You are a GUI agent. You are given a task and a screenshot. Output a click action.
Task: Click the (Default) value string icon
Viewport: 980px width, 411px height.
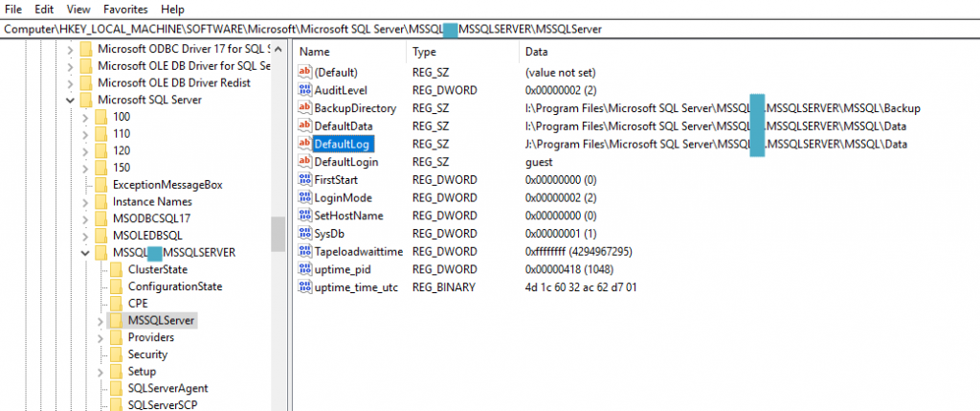(x=304, y=72)
